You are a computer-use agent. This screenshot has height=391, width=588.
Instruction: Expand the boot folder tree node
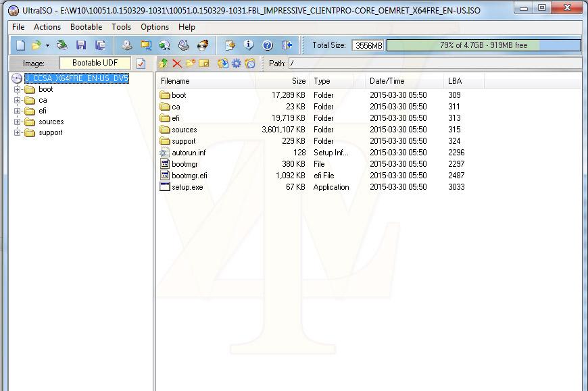click(17, 90)
